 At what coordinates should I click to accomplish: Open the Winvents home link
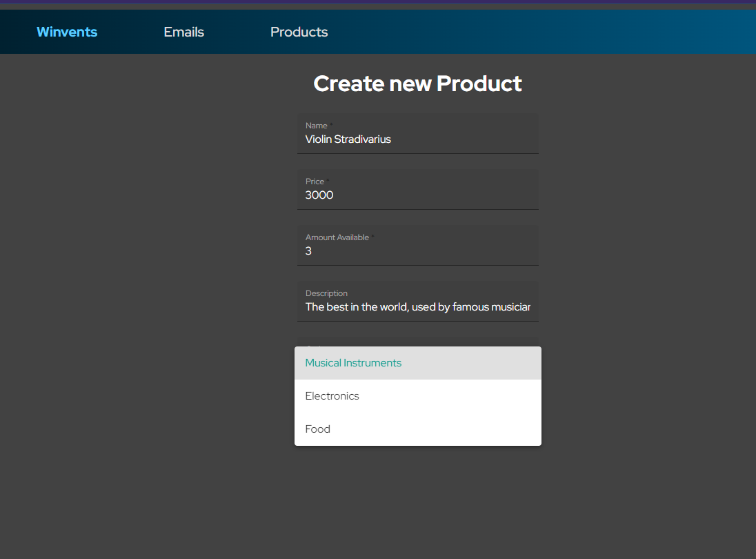click(67, 32)
